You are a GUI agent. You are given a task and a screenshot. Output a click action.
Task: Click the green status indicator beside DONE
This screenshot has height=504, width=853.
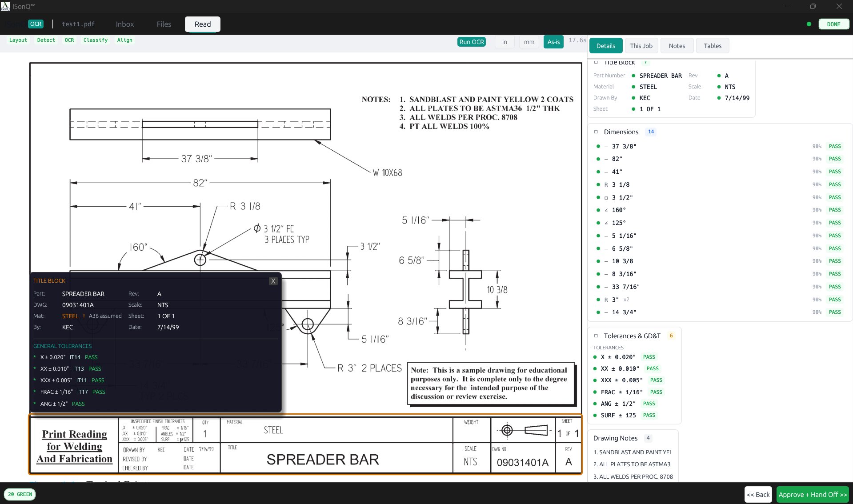click(x=809, y=24)
